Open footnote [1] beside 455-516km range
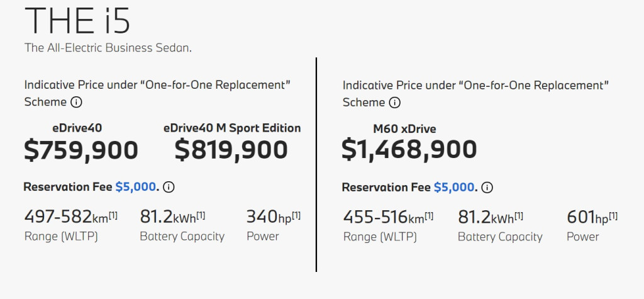The height and width of the screenshot is (299, 644). coord(428,216)
